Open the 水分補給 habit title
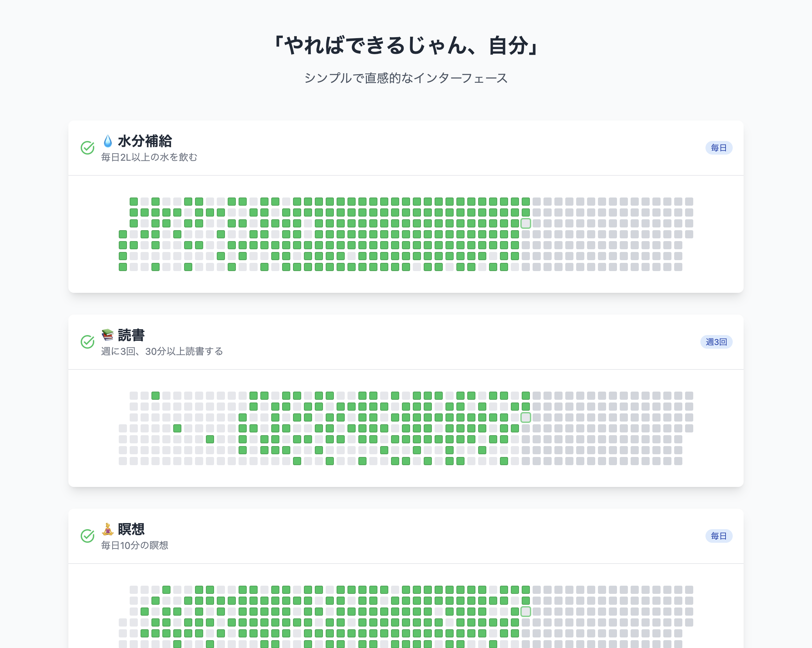The image size is (812, 648). pyautogui.click(x=145, y=141)
